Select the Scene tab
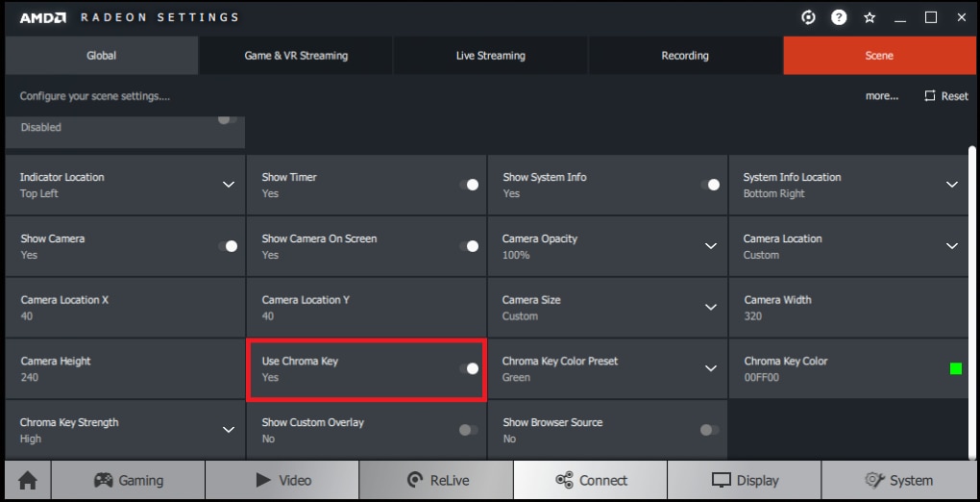The image size is (980, 502). [x=879, y=55]
